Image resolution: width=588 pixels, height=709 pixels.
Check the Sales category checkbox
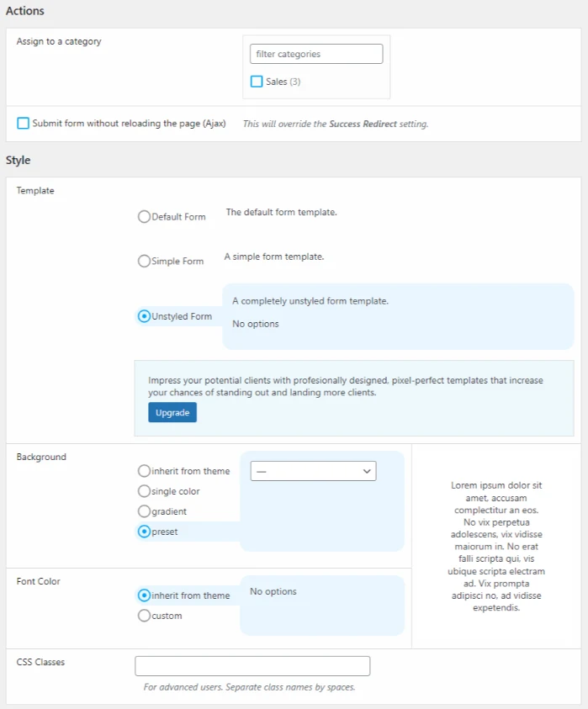(x=257, y=82)
